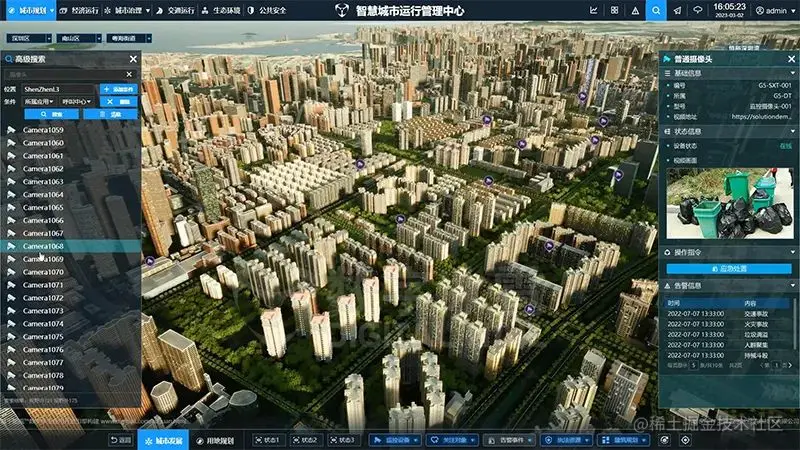Open the 告警事件 dropdown in bottom bar
The width and height of the screenshot is (800, 450).
tap(509, 440)
